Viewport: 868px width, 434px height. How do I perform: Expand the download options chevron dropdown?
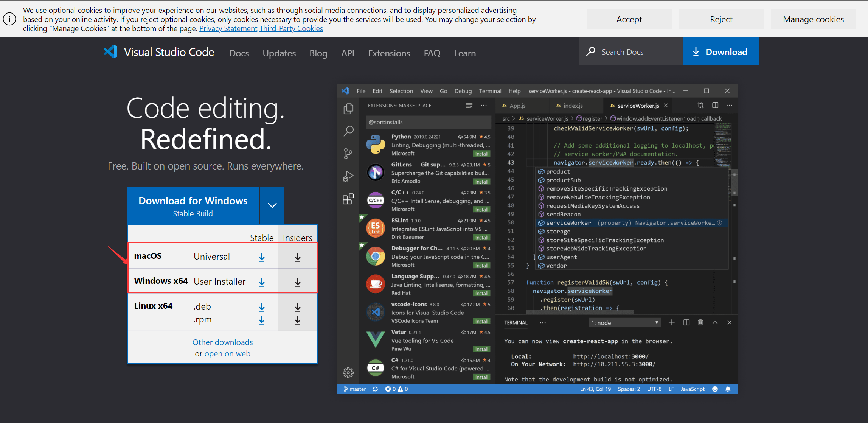[x=272, y=205]
